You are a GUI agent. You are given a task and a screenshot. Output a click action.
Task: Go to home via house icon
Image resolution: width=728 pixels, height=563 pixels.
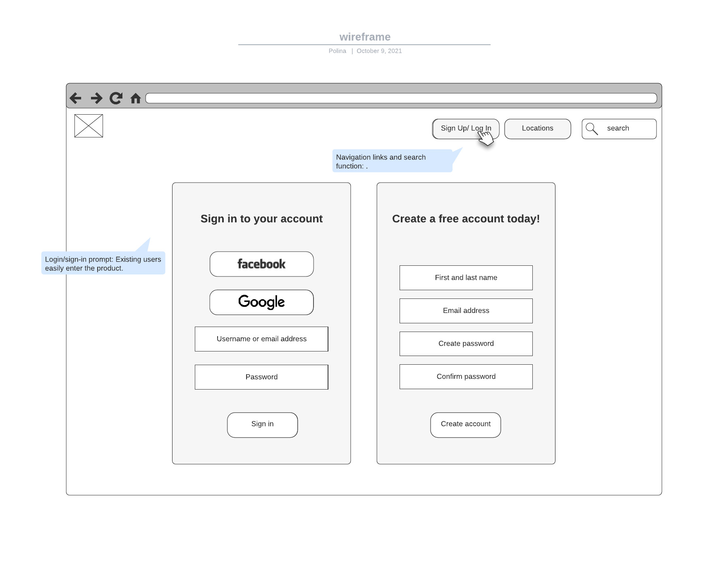[136, 98]
